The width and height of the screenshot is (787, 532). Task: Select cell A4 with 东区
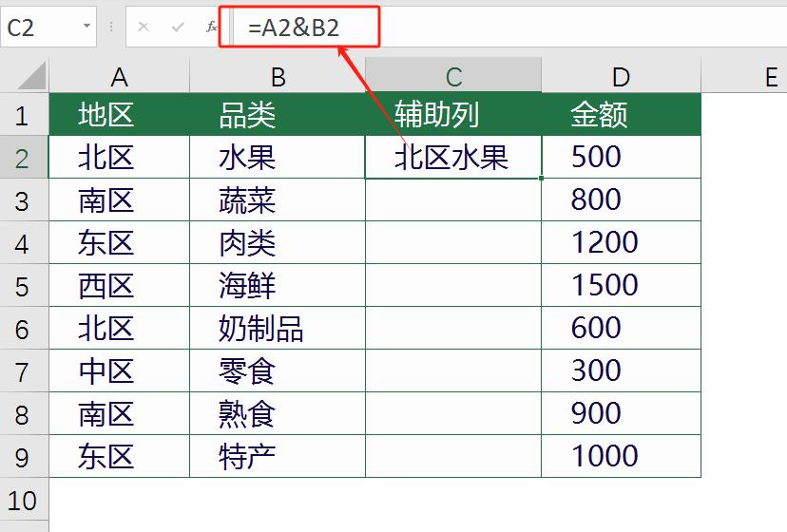119,243
